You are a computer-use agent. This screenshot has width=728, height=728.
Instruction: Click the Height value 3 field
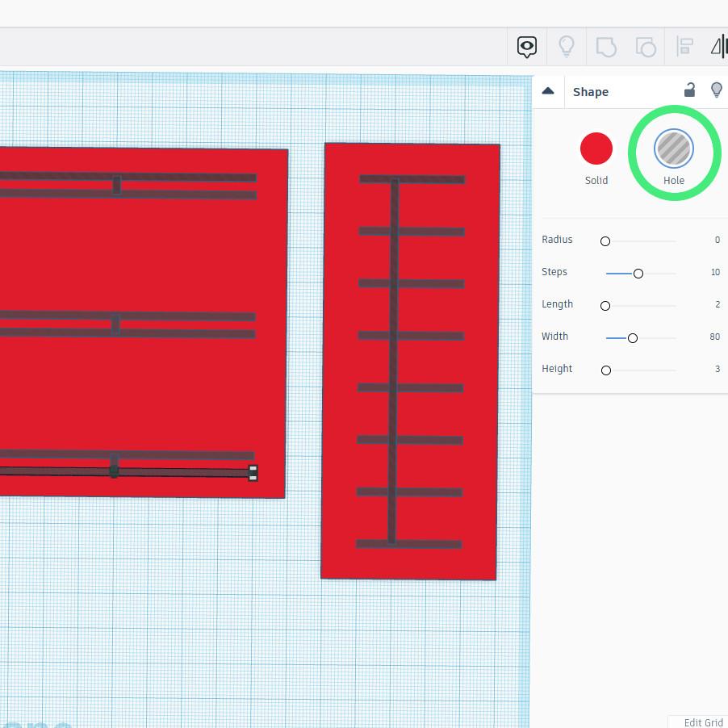click(x=717, y=369)
